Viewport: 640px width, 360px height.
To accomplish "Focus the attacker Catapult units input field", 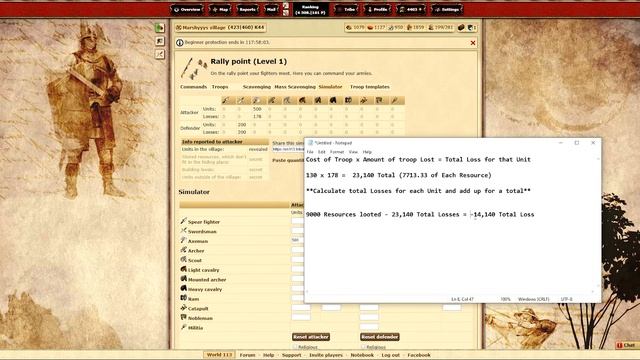I will (301, 308).
